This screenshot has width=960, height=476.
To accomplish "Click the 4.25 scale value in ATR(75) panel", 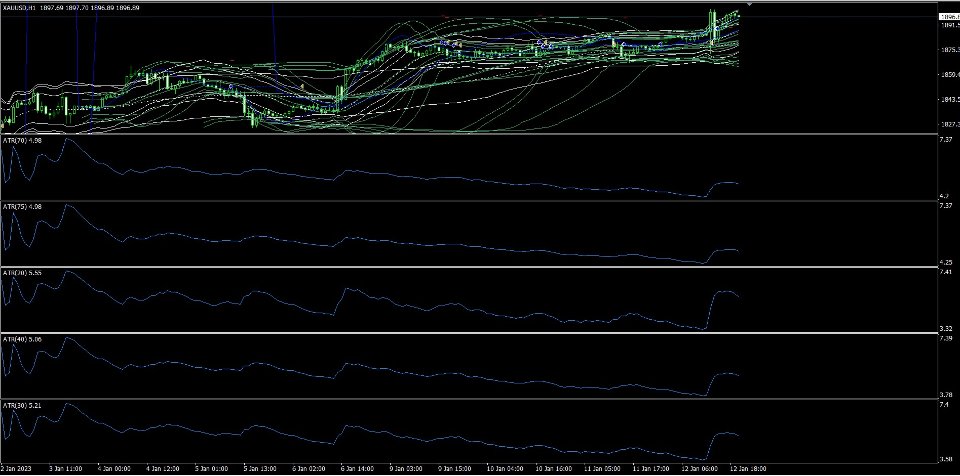I will [x=945, y=262].
